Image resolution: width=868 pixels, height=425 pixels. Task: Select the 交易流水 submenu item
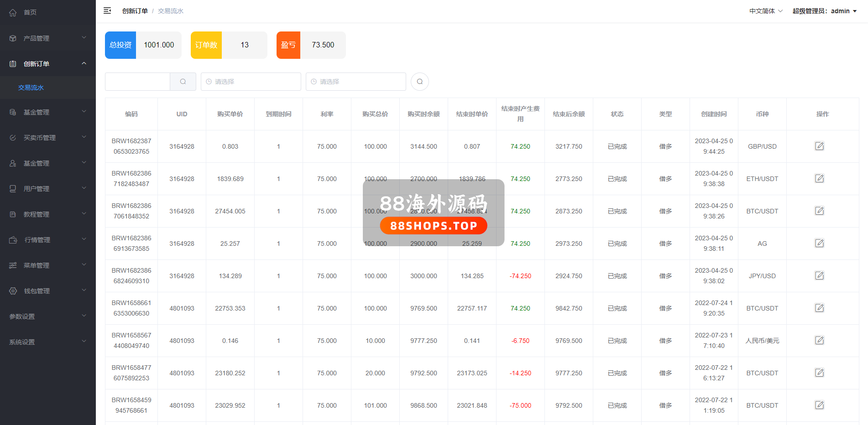[31, 88]
